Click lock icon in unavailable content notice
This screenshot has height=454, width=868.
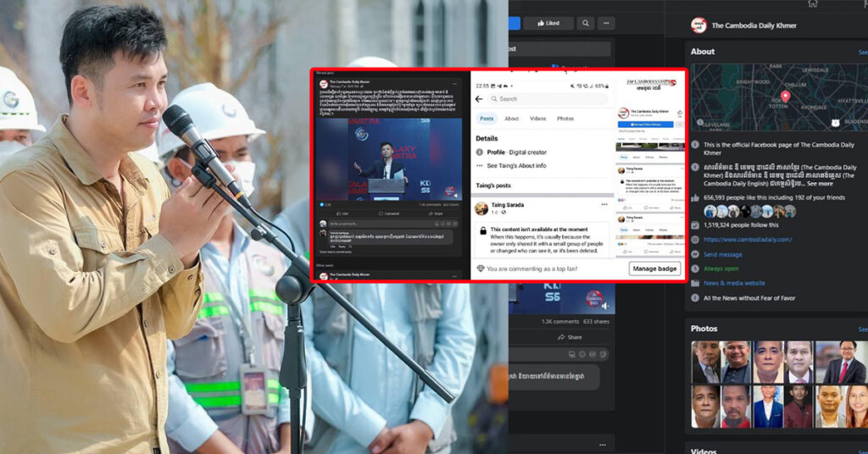482,230
